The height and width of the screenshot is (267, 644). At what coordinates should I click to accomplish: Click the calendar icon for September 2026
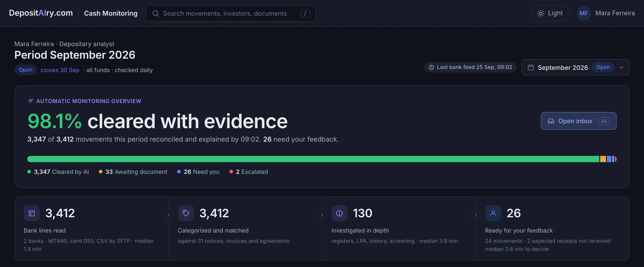[531, 67]
